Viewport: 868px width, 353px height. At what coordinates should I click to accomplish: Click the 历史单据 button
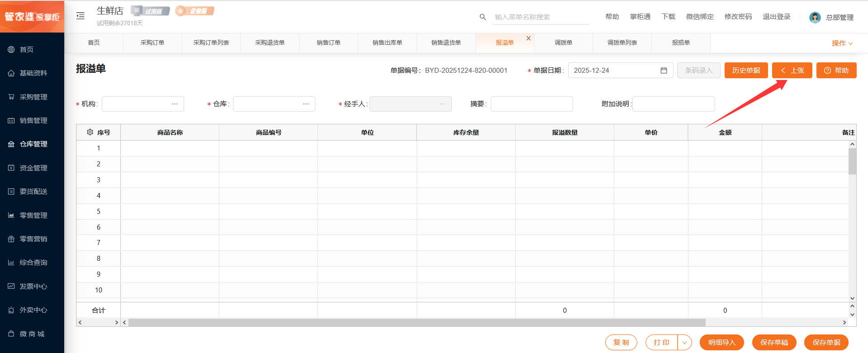[746, 71]
